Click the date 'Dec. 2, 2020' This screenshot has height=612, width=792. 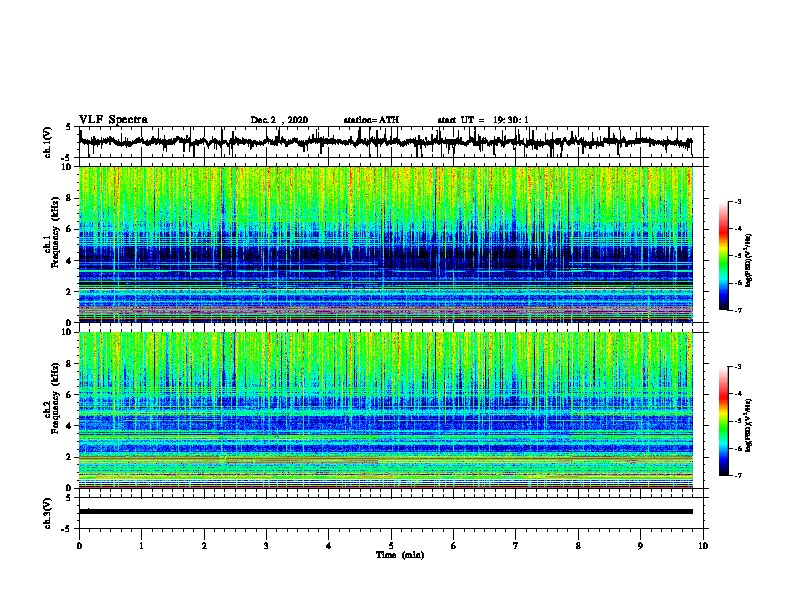tap(279, 120)
